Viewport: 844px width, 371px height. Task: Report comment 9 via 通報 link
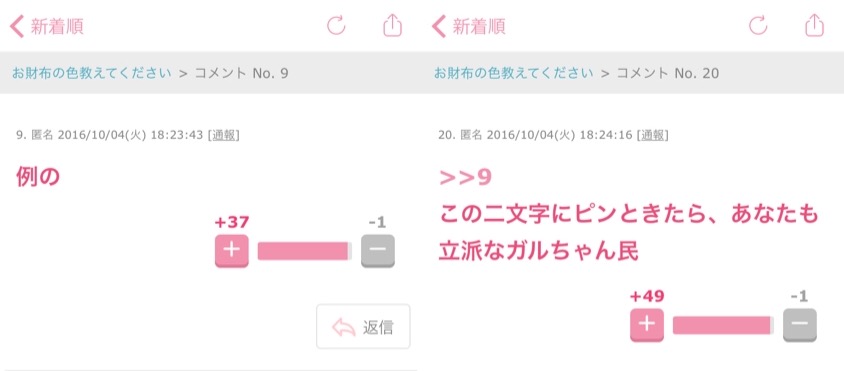[x=223, y=135]
